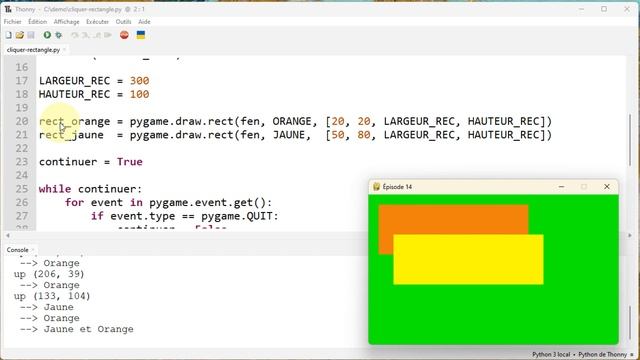The height and width of the screenshot is (360, 640).
Task: Maximize the Thonny window
Action: (x=604, y=9)
